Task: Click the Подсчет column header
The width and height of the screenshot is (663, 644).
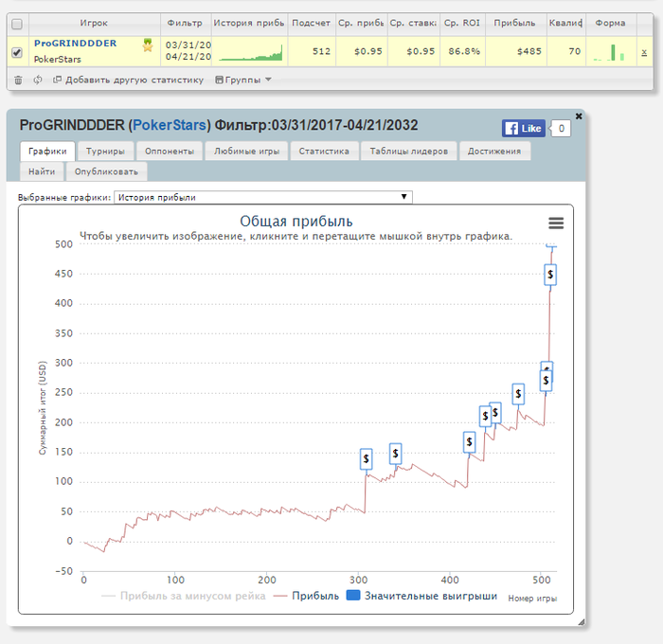Action: click(x=312, y=24)
